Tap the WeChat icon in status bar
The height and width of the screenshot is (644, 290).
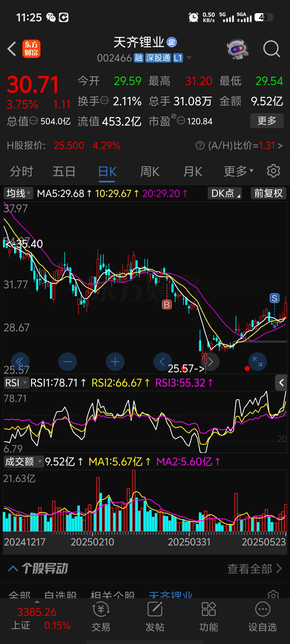tap(51, 17)
